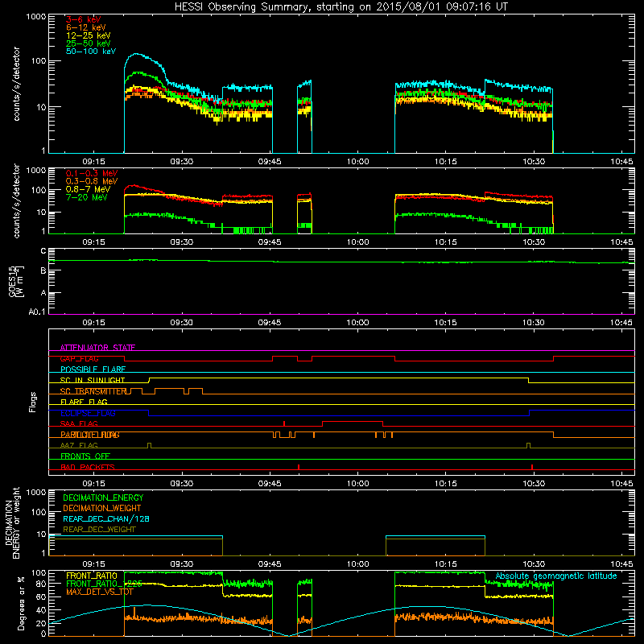
Task: Click the REAR_DEC_CHAN/128 legend label
Action: [x=106, y=518]
